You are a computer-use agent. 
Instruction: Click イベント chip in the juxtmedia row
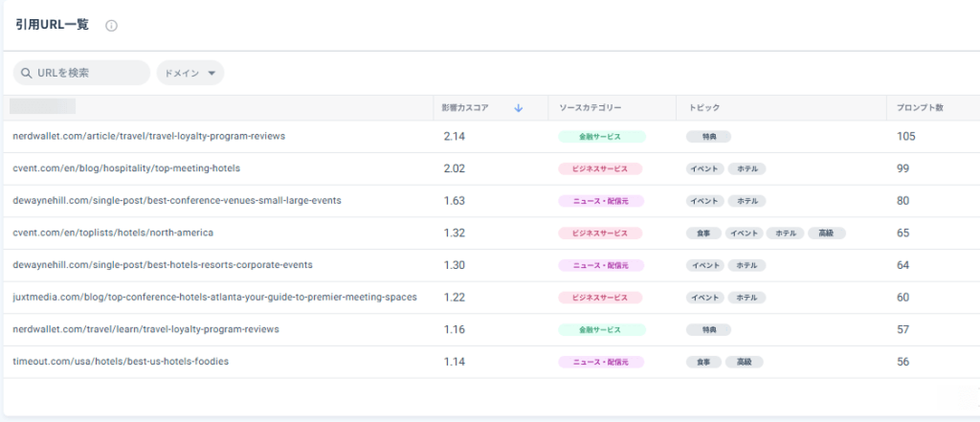(x=705, y=298)
